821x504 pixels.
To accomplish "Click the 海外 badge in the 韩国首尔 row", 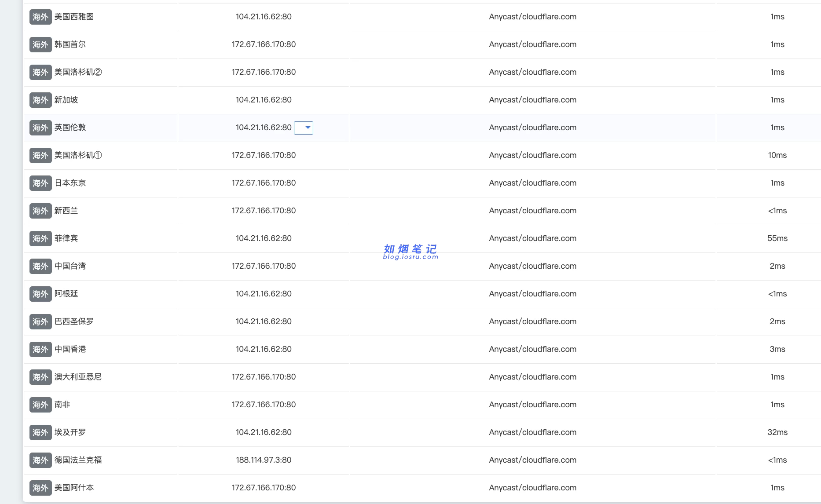I will 40,45.
